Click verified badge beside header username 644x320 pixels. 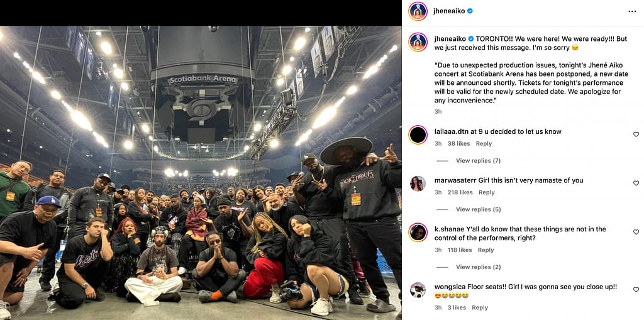click(470, 11)
